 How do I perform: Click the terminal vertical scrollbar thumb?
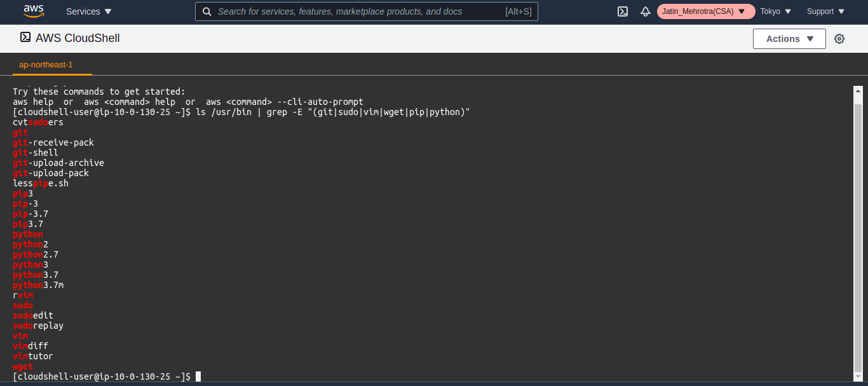click(x=858, y=237)
